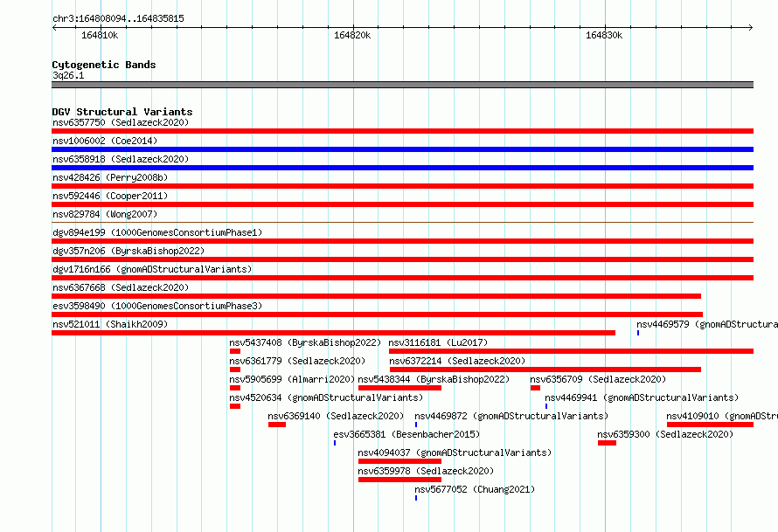Select the red bar under nsv5438344
778x532 pixels.
pyautogui.click(x=399, y=388)
